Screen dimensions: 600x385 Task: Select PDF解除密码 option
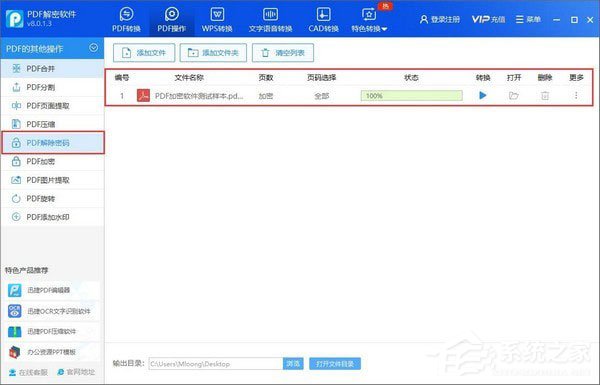click(x=53, y=143)
